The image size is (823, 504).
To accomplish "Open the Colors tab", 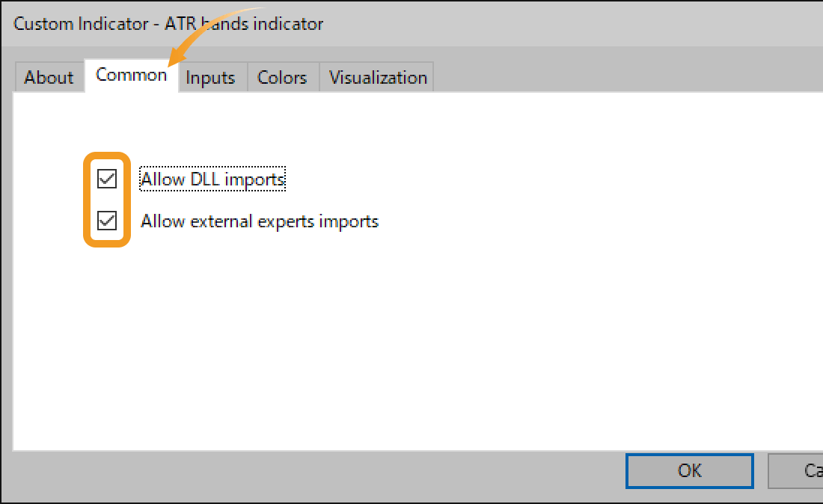I will 282,78.
